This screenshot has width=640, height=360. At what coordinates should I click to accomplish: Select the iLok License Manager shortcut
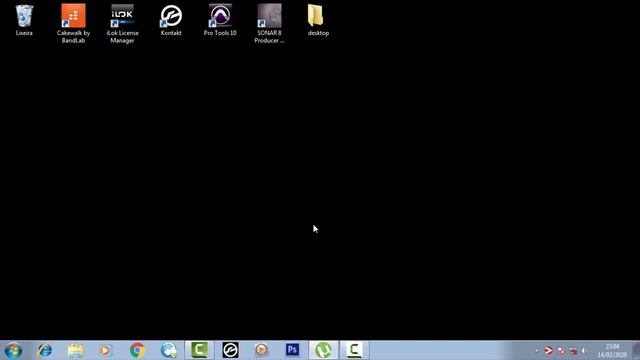pyautogui.click(x=122, y=23)
